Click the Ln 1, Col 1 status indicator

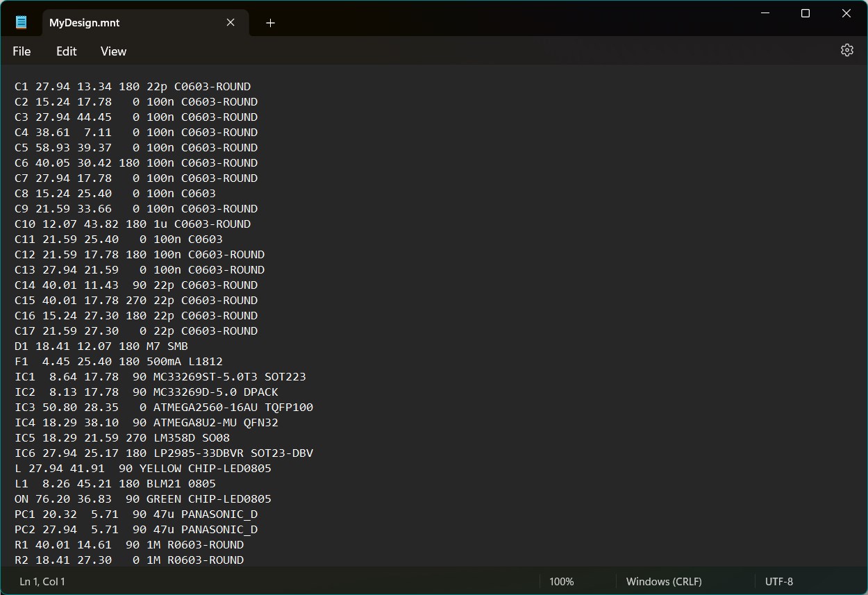[x=42, y=582]
